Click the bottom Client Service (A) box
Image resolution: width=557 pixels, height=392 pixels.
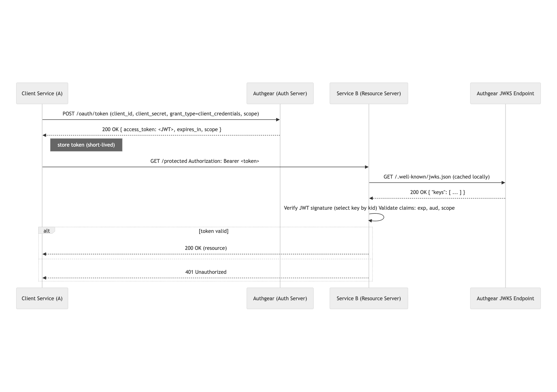[42, 298]
